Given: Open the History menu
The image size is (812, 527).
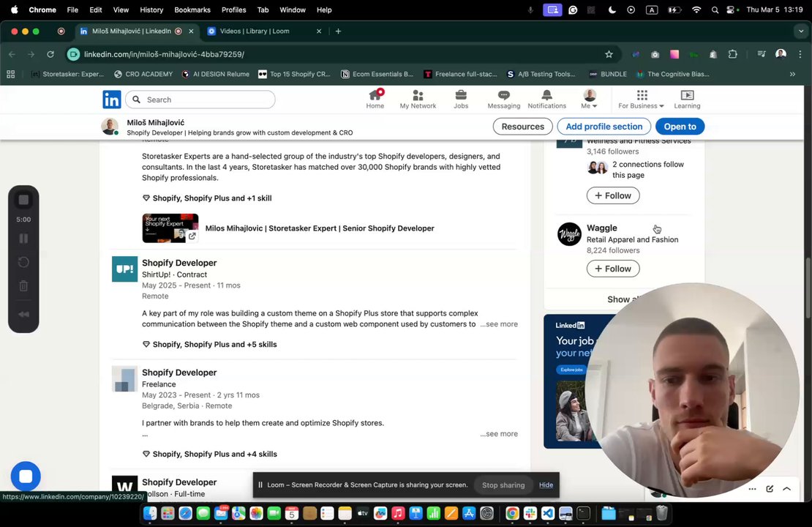Looking at the screenshot, I should (151, 10).
